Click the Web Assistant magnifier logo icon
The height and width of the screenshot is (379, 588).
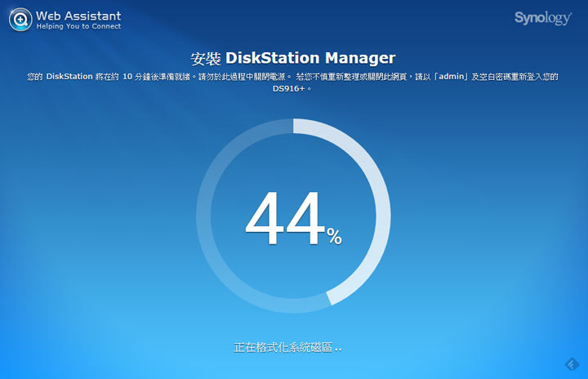tap(20, 20)
